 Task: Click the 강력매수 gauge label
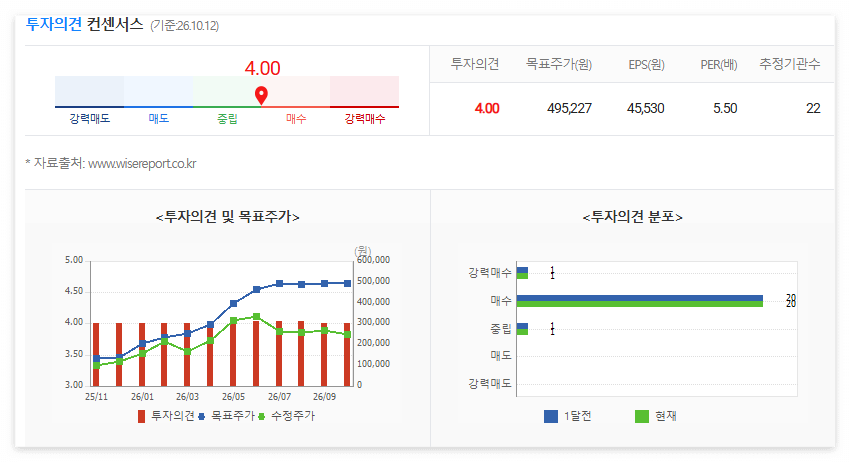[365, 118]
